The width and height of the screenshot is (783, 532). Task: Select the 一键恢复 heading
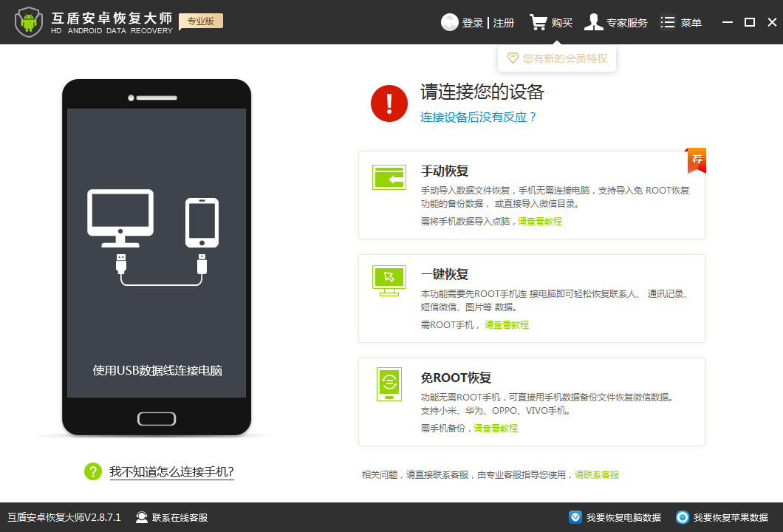point(445,274)
